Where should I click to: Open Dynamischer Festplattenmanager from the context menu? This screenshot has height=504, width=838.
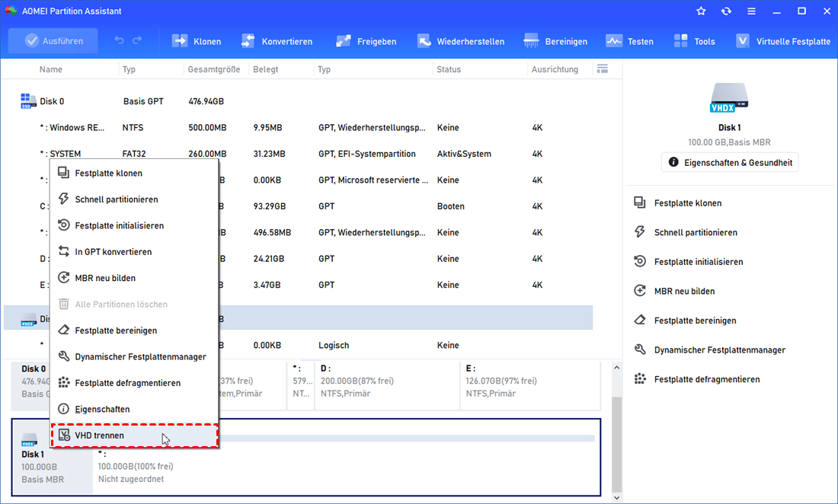point(134,356)
